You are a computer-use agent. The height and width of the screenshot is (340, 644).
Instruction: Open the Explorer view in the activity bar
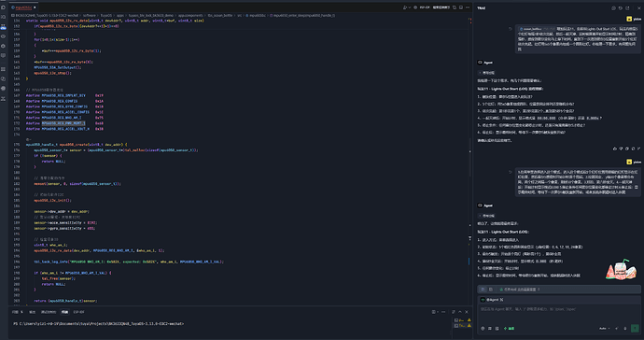click(x=4, y=7)
